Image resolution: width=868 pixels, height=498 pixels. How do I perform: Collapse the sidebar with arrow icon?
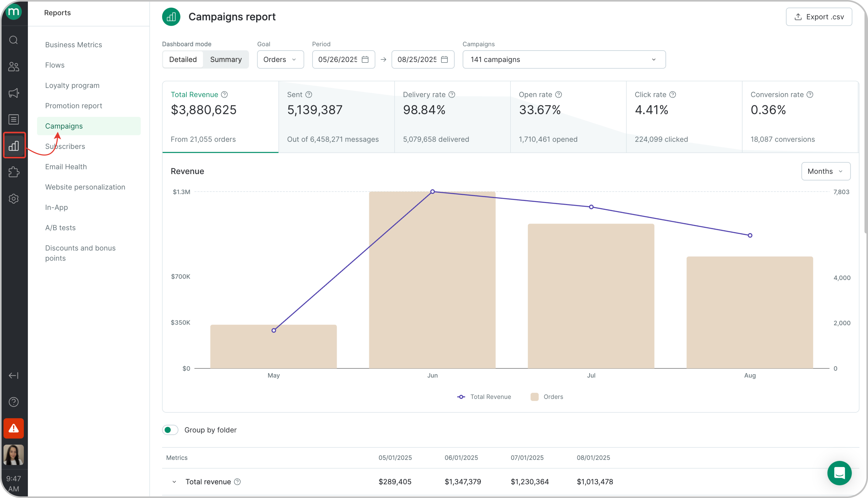click(14, 376)
